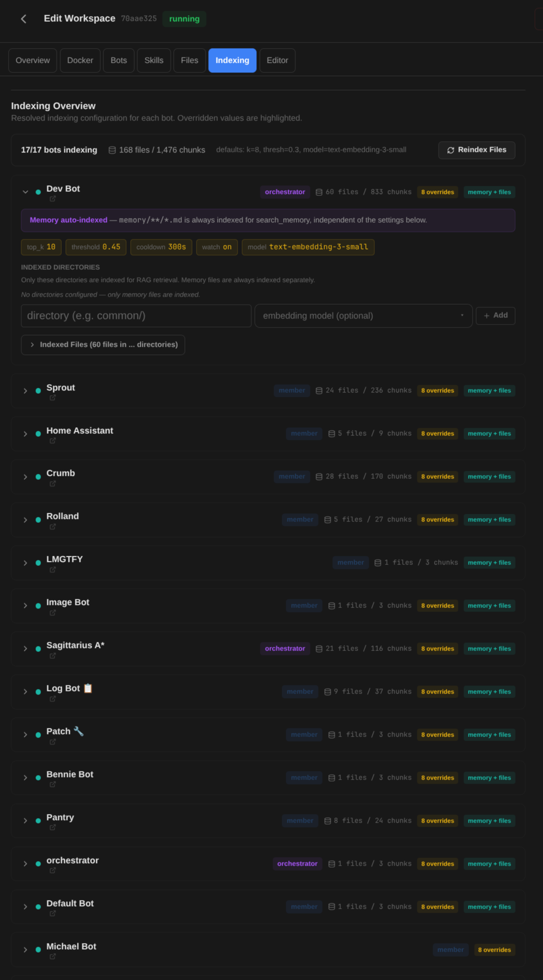This screenshot has width=543, height=980.
Task: Open Sagittarius A* external link icon
Action: [x=52, y=656]
